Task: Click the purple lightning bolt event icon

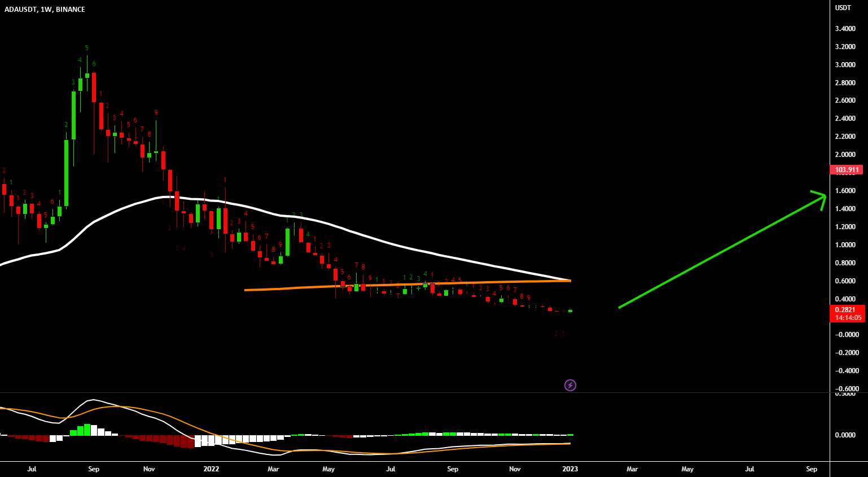Action: 570,386
